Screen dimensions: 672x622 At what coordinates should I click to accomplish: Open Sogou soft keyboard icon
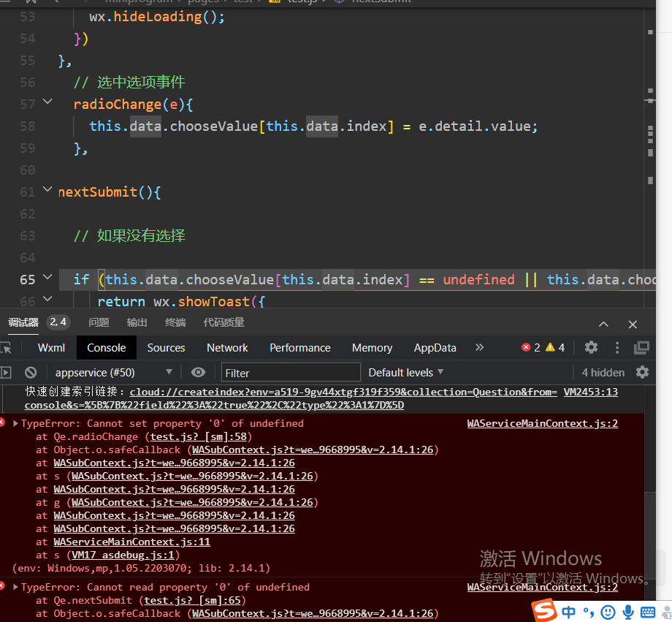click(648, 612)
